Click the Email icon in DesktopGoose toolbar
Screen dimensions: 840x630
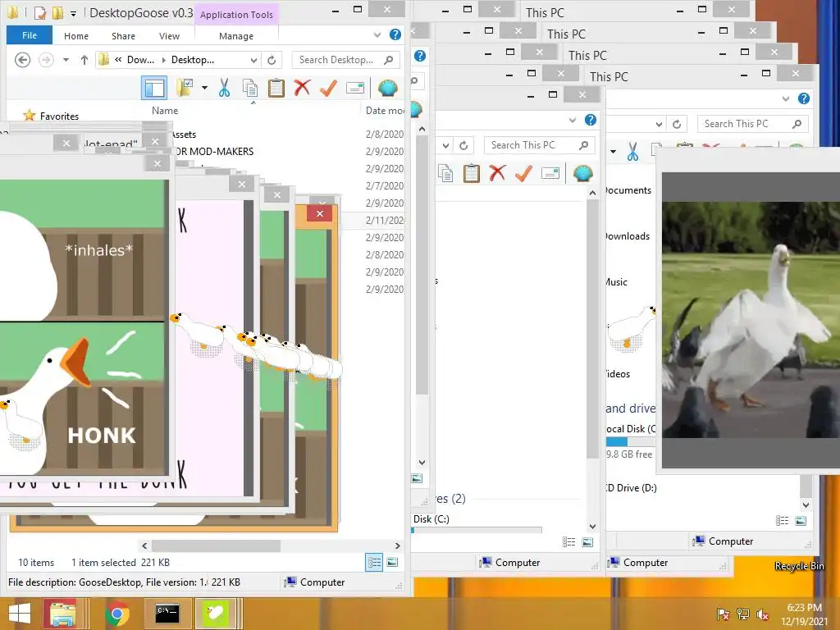coord(355,88)
